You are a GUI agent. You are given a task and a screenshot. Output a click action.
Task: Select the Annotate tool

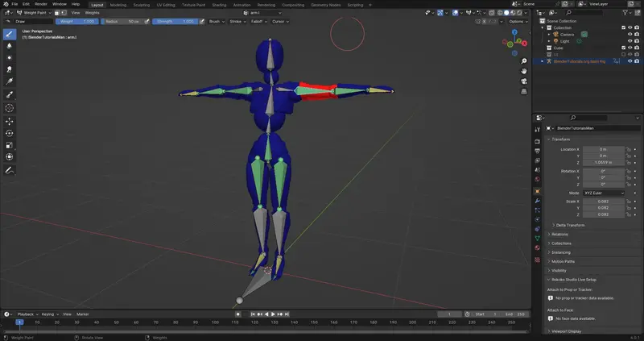pos(10,170)
